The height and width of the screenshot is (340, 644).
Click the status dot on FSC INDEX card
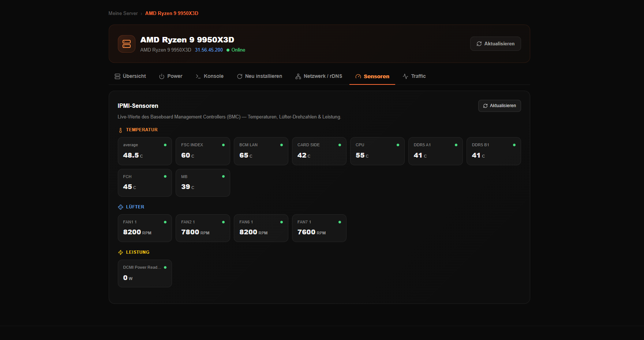point(223,145)
